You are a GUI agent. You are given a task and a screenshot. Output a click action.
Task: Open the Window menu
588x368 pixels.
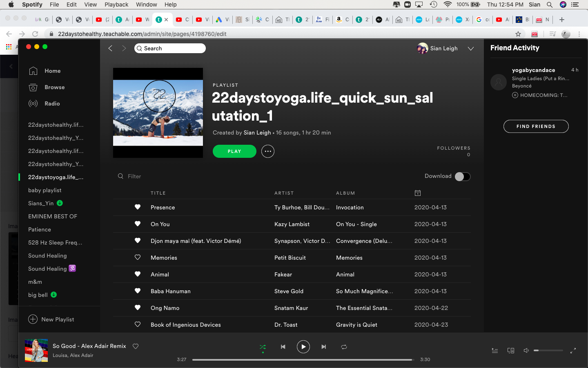[x=146, y=4]
